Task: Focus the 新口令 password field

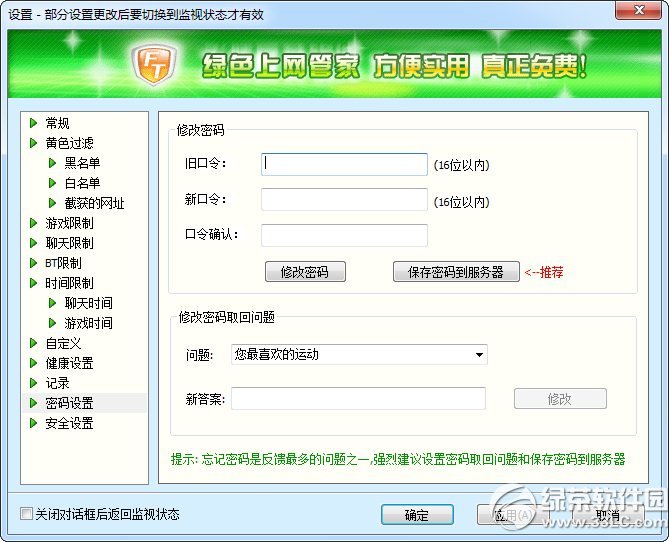Action: pos(344,200)
